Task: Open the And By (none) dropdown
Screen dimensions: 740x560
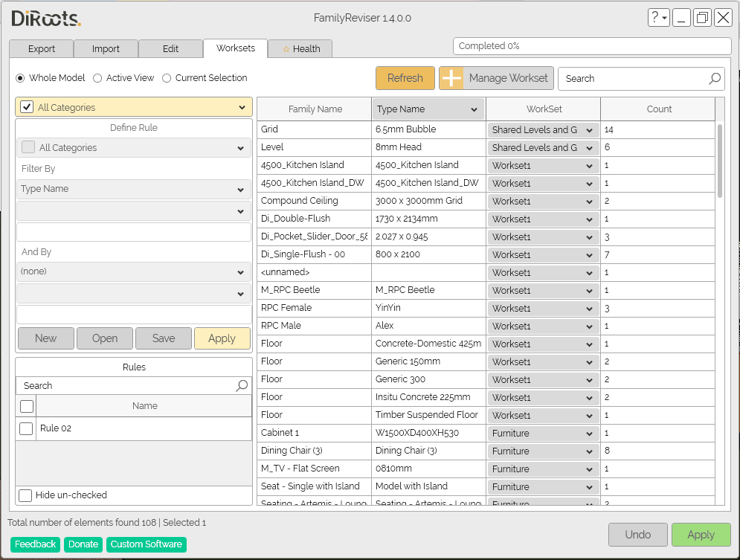Action: tap(134, 272)
